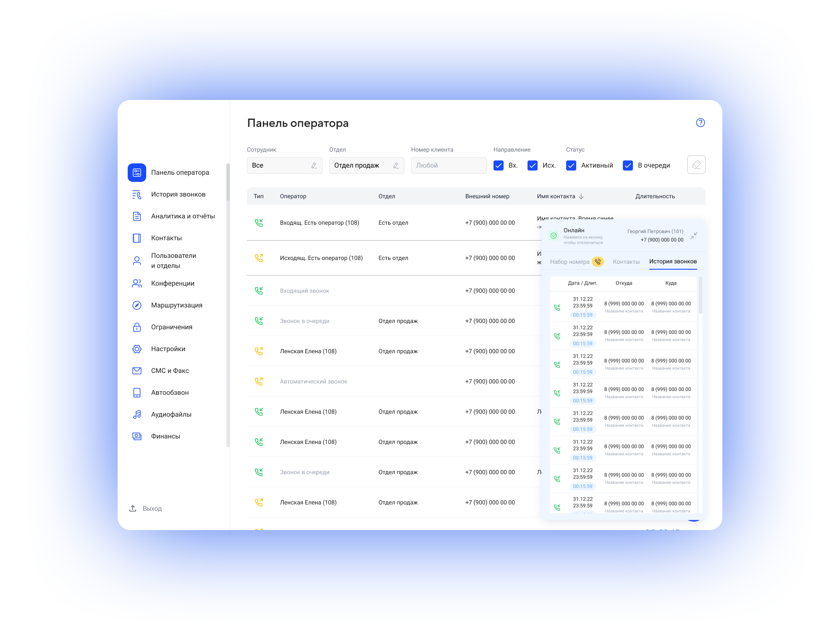Sort by Имя контакта column arrow
The height and width of the screenshot is (630, 840).
pos(581,196)
